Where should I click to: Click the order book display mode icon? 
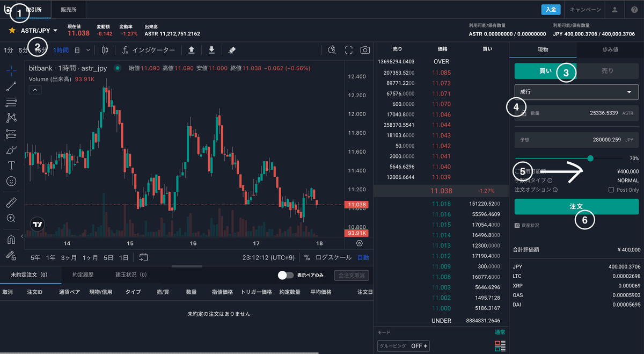(500, 345)
